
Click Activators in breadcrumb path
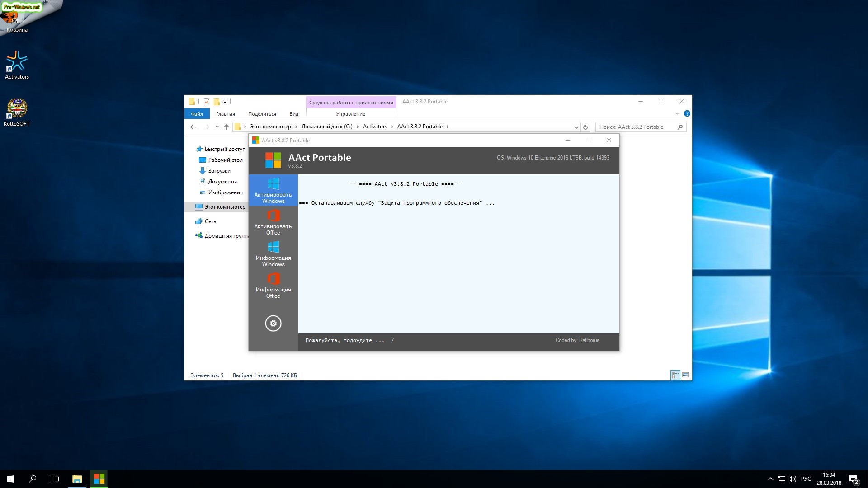pyautogui.click(x=375, y=127)
